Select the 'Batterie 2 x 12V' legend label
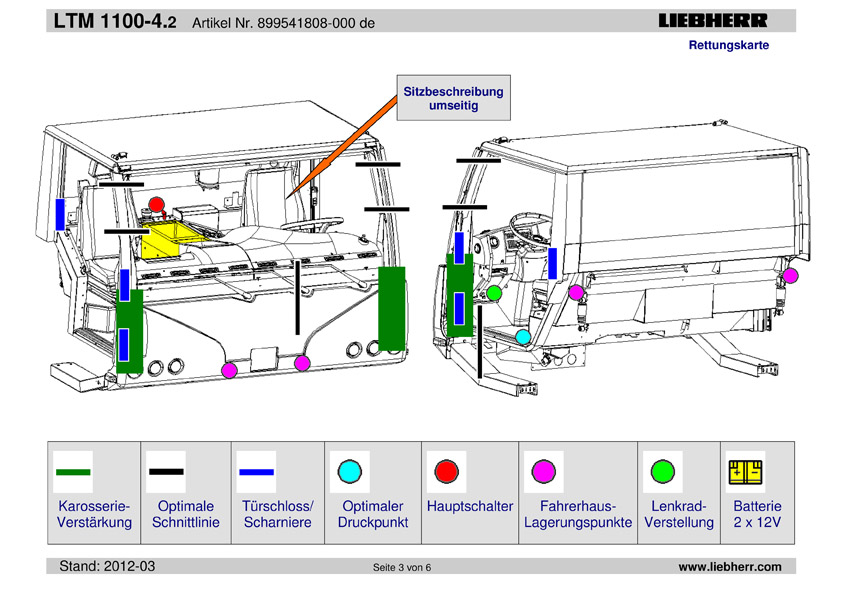The width and height of the screenshot is (842, 595). (x=757, y=514)
